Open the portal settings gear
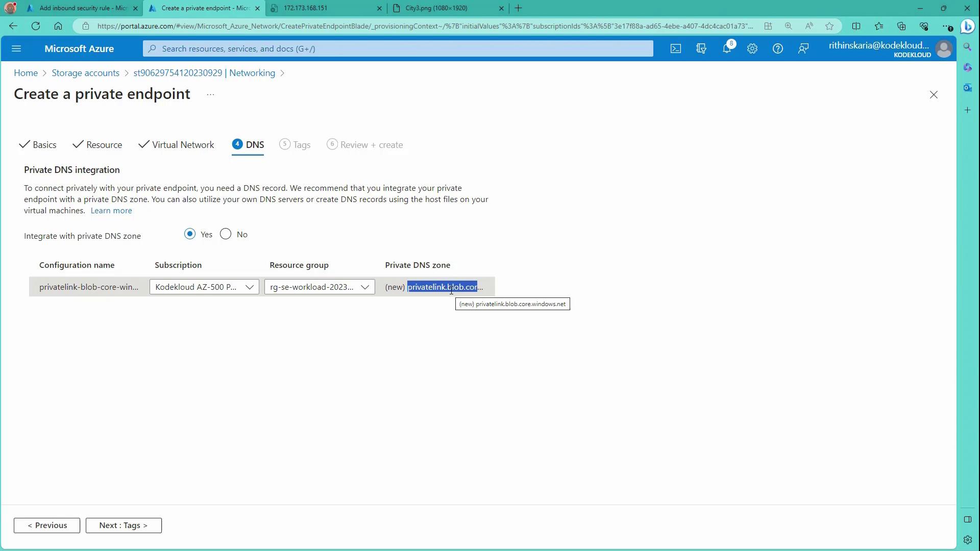The image size is (980, 551). pyautogui.click(x=752, y=48)
